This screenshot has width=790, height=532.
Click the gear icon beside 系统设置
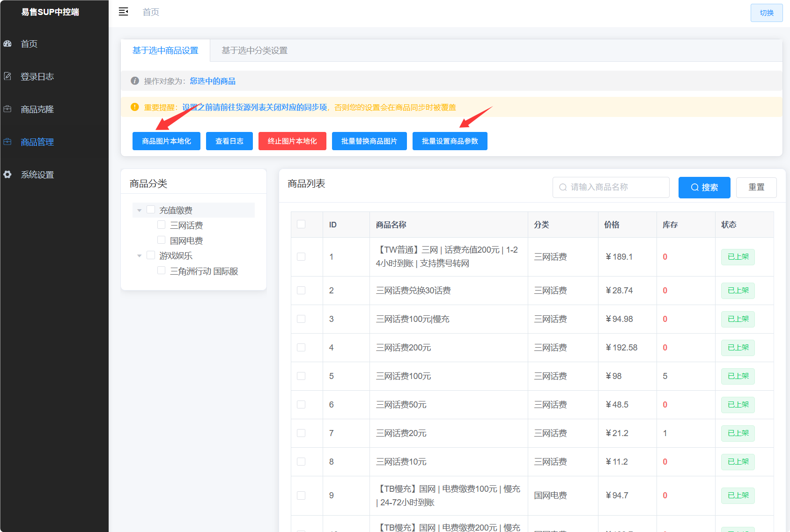(7, 175)
